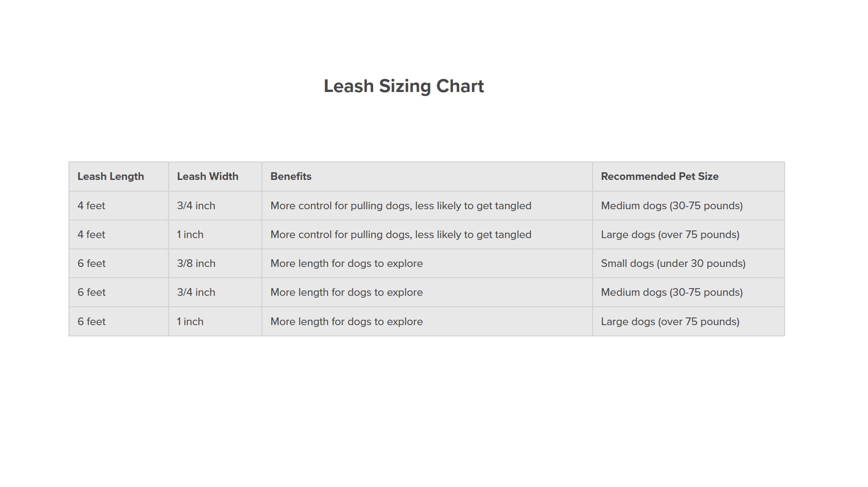Select 3/4 inch width in first row
868x487 pixels.
[196, 206]
